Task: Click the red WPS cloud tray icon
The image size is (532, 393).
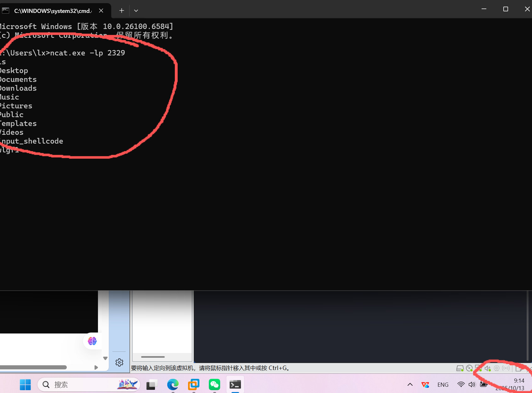Action: (425, 384)
